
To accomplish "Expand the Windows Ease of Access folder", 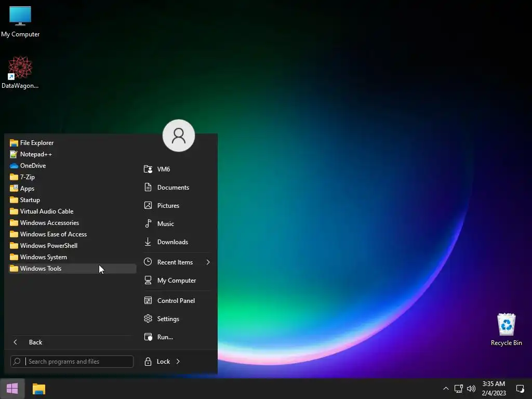I will click(x=72, y=234).
